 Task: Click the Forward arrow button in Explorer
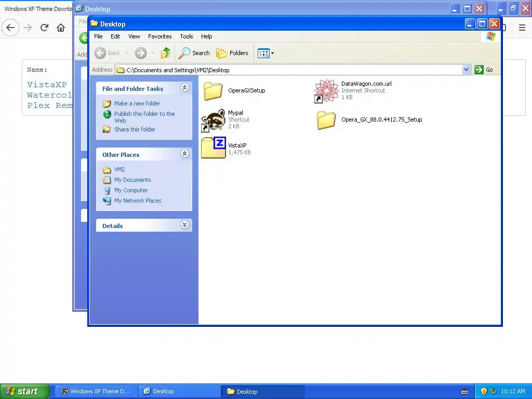point(141,53)
